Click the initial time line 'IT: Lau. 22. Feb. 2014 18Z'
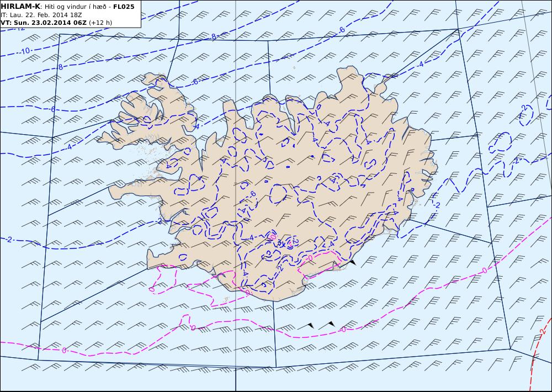 tap(41, 15)
